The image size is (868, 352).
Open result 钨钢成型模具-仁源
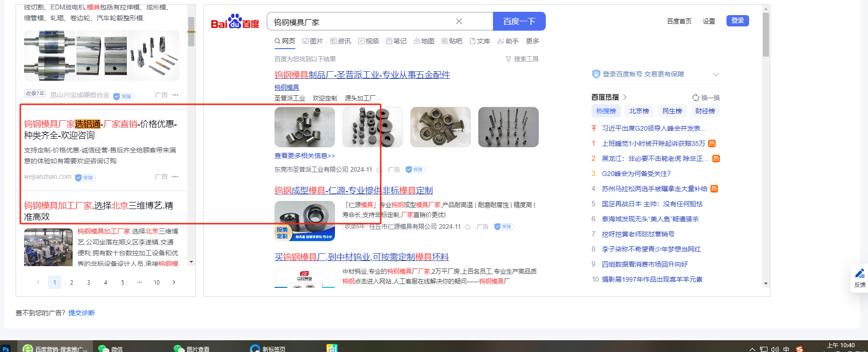coord(354,190)
